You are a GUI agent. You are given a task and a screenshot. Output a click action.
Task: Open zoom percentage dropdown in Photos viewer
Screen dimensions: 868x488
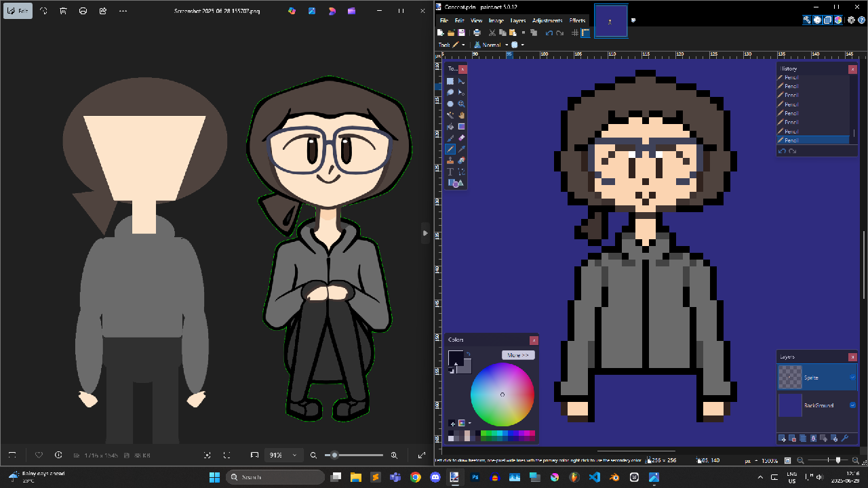294,455
